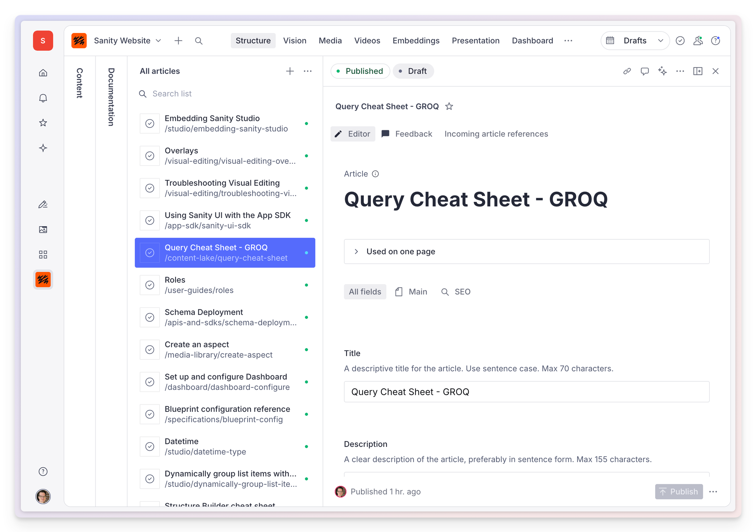Screen dimensions: 756x532
Task: Click the Publish button
Action: click(x=679, y=491)
